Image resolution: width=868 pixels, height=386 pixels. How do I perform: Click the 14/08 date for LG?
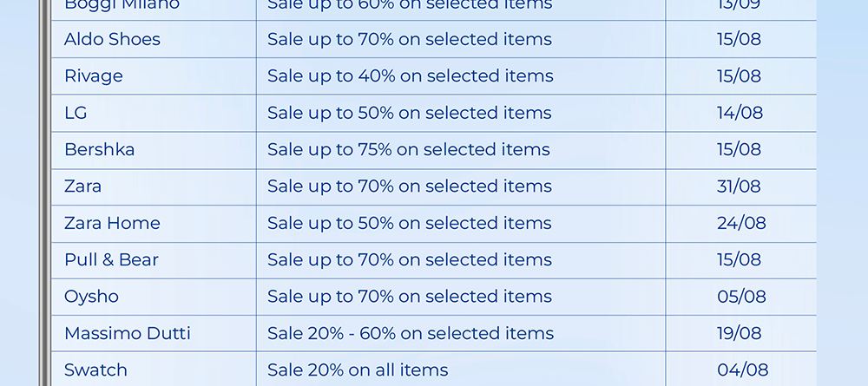coord(740,113)
